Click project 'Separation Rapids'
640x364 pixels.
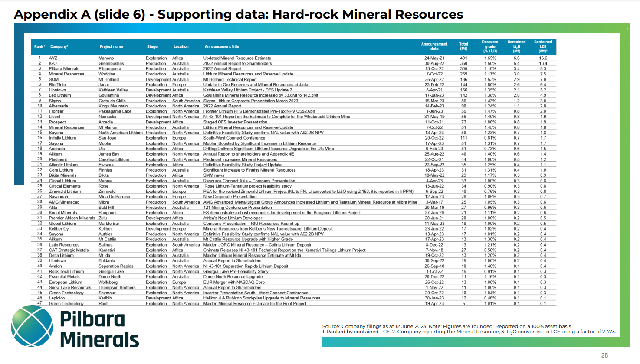coord(116,266)
